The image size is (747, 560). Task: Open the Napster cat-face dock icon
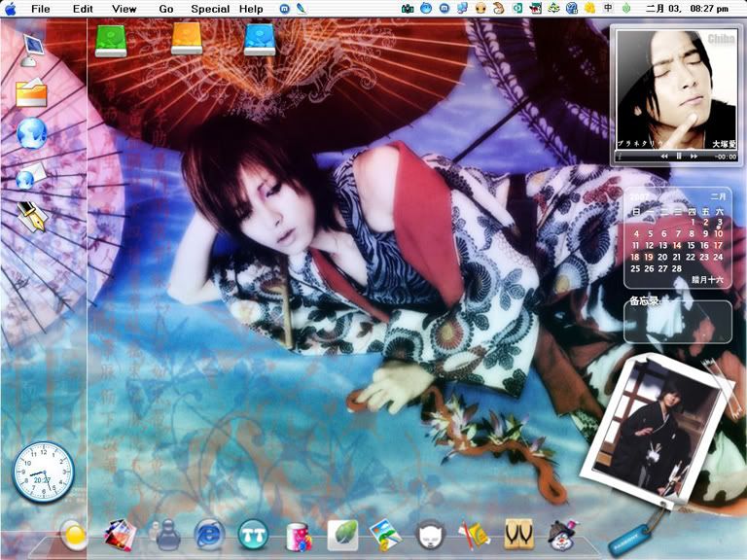click(430, 534)
